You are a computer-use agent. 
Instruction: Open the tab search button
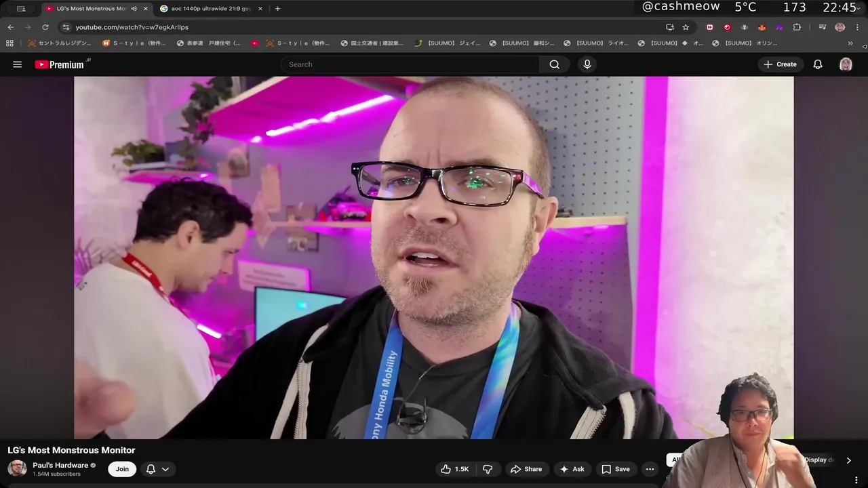click(21, 9)
